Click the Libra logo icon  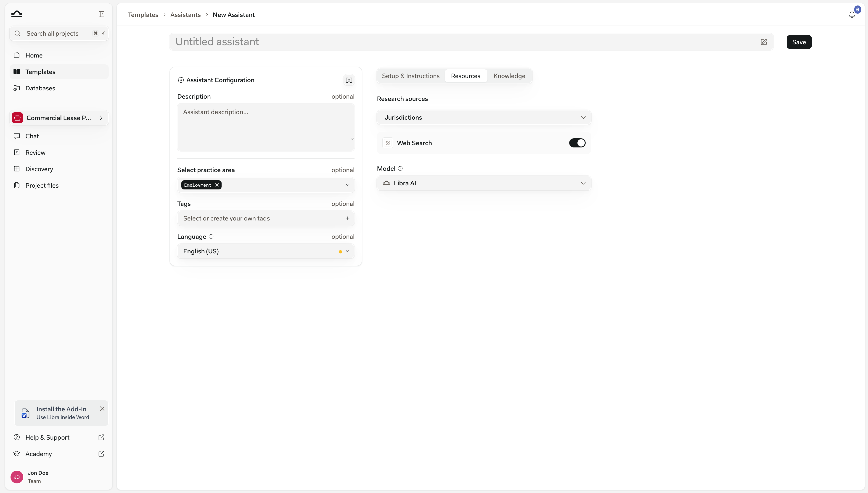[17, 14]
